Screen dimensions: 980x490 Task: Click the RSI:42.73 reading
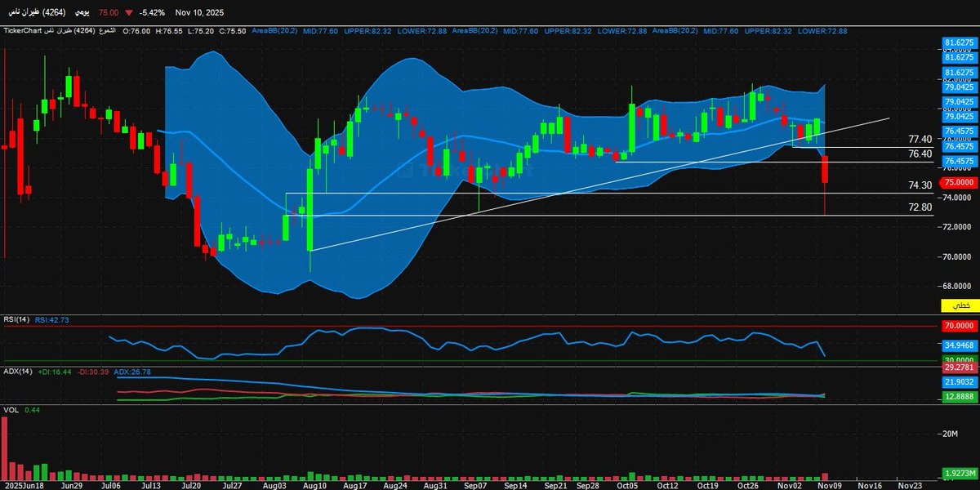[x=51, y=320]
